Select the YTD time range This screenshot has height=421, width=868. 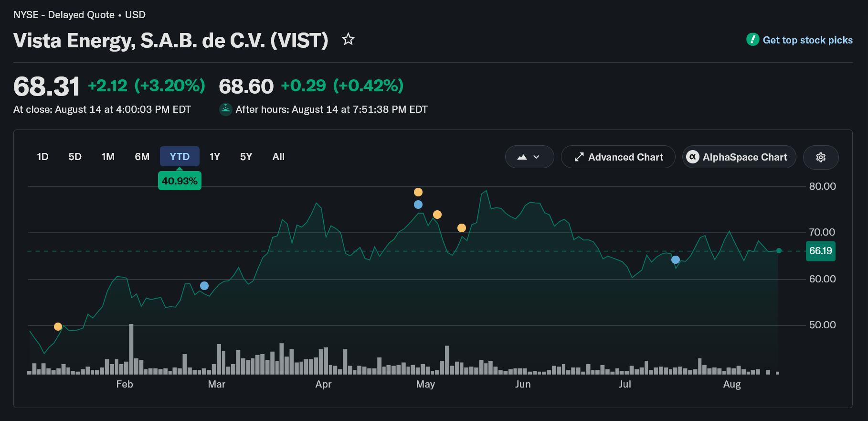point(180,157)
